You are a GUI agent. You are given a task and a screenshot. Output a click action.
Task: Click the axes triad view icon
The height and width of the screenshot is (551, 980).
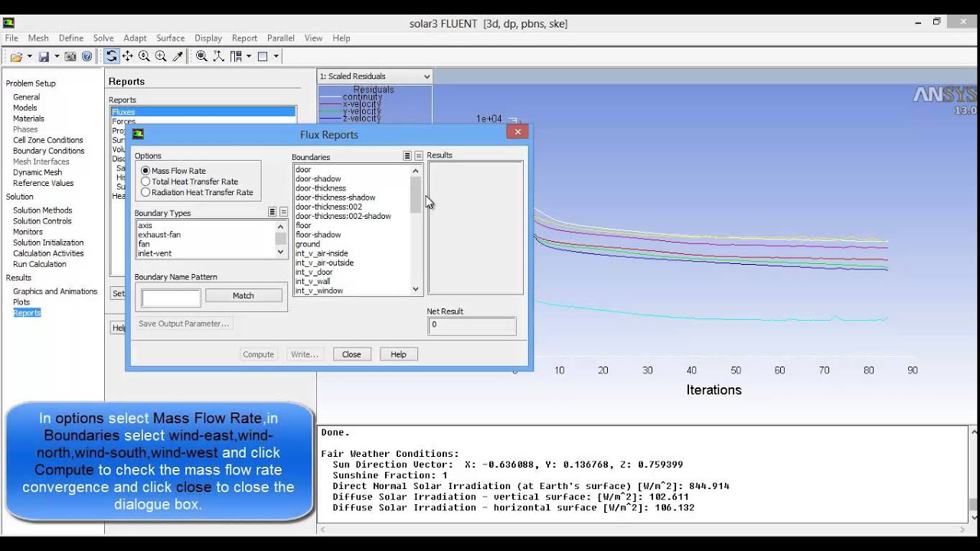tap(218, 56)
